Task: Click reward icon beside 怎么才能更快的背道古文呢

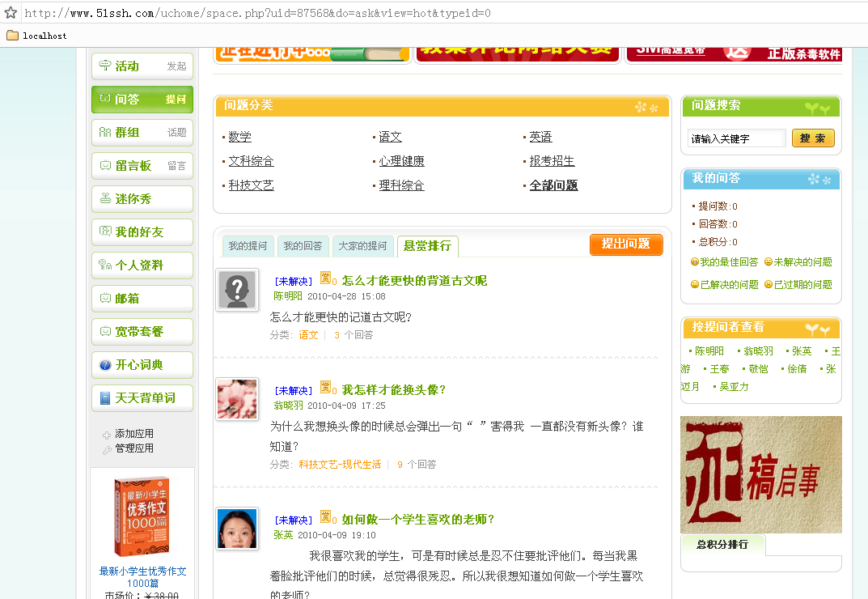Action: (325, 278)
